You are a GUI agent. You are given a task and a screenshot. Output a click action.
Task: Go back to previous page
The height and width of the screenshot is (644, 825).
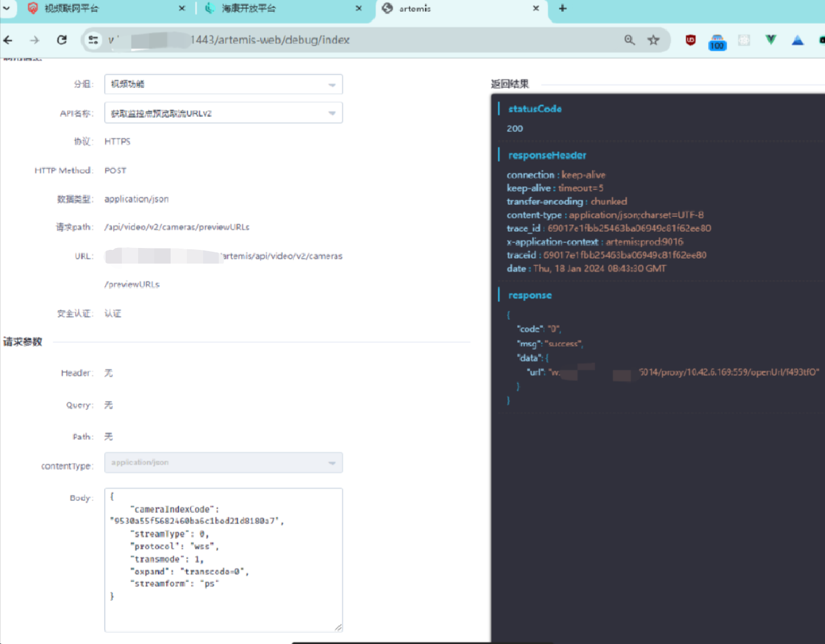coord(8,40)
